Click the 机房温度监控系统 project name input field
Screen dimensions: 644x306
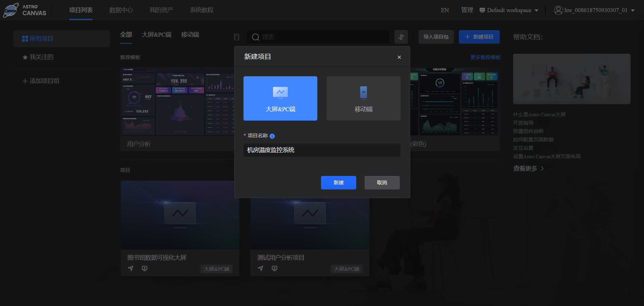tap(321, 150)
